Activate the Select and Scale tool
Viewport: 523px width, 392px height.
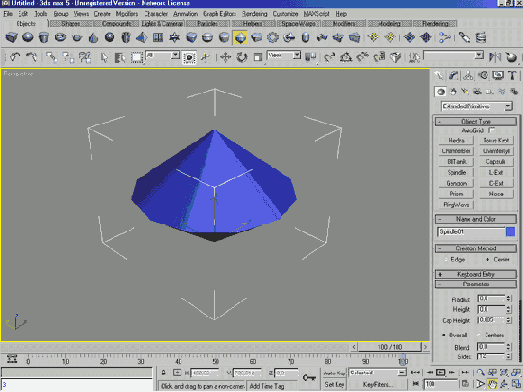coord(257,57)
